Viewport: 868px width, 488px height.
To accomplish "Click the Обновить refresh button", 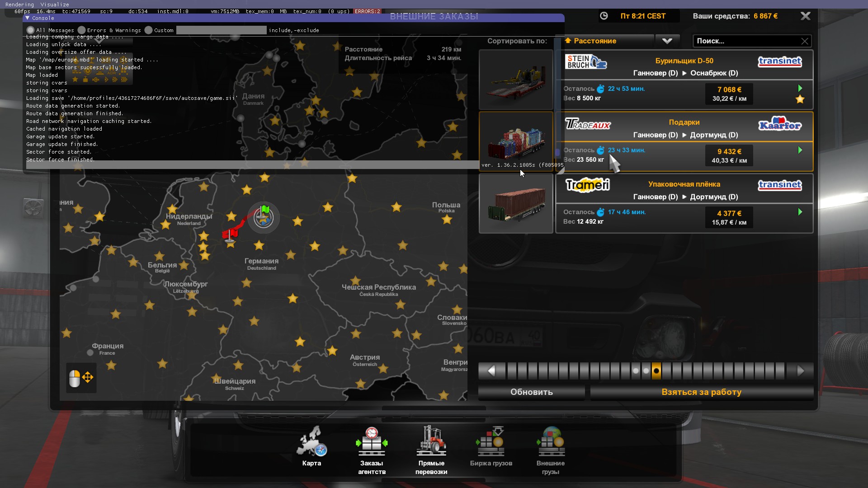I will 532,392.
